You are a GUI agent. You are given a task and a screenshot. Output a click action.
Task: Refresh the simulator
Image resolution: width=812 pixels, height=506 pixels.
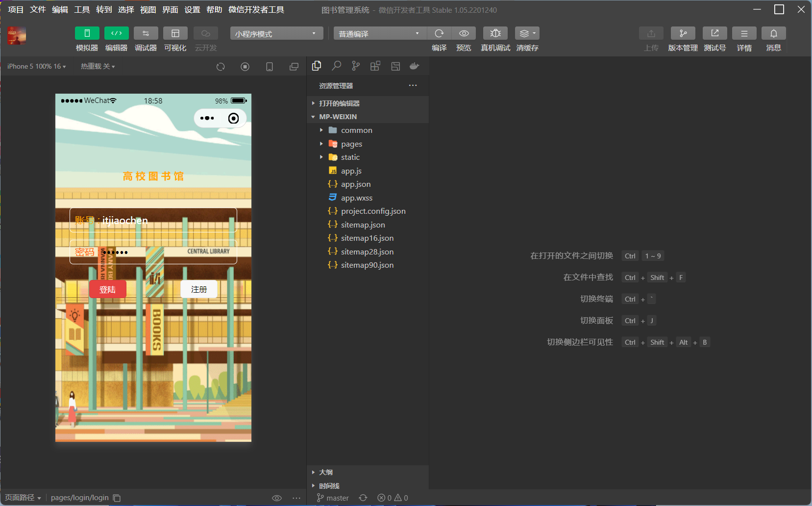(221, 67)
